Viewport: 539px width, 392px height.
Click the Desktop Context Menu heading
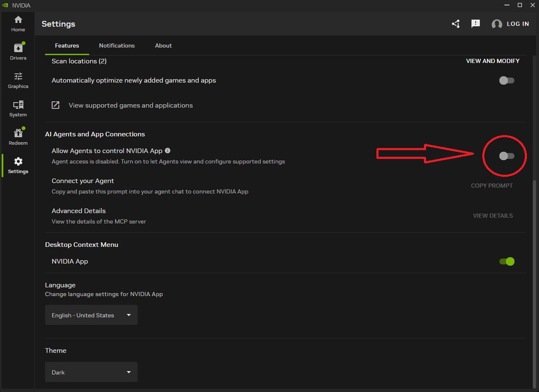(81, 245)
